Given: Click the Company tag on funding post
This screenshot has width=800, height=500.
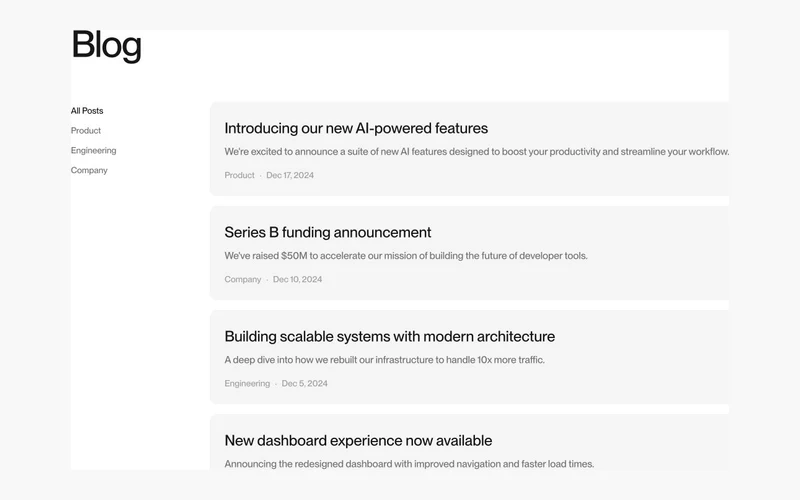Looking at the screenshot, I should point(242,279).
